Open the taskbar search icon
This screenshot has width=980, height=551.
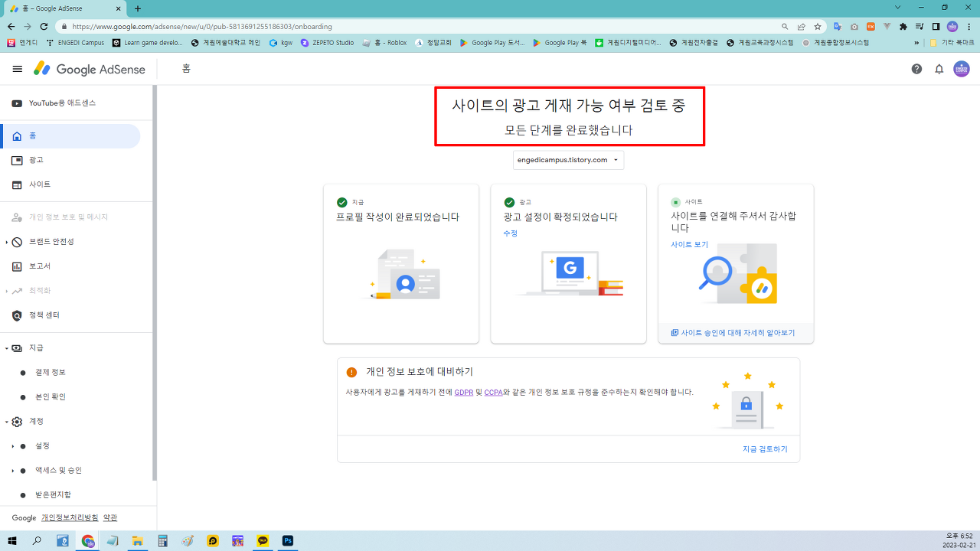[x=37, y=541]
